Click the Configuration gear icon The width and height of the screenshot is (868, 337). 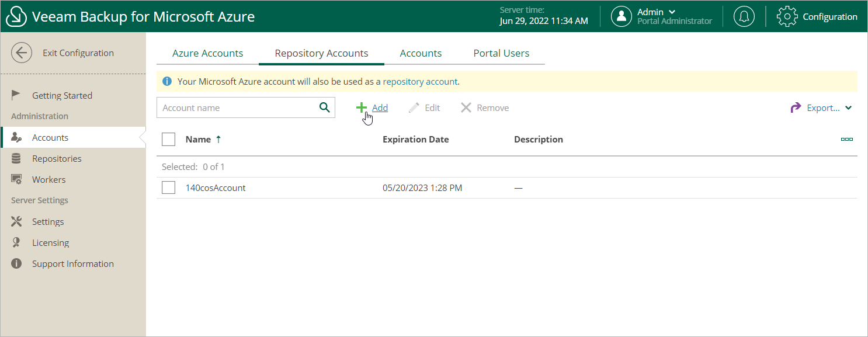click(x=787, y=16)
